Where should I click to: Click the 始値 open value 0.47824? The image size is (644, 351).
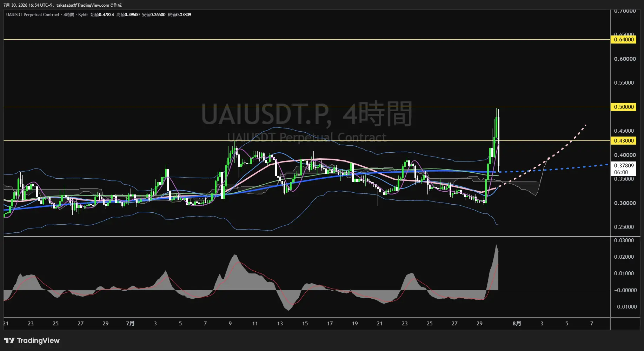coord(106,15)
